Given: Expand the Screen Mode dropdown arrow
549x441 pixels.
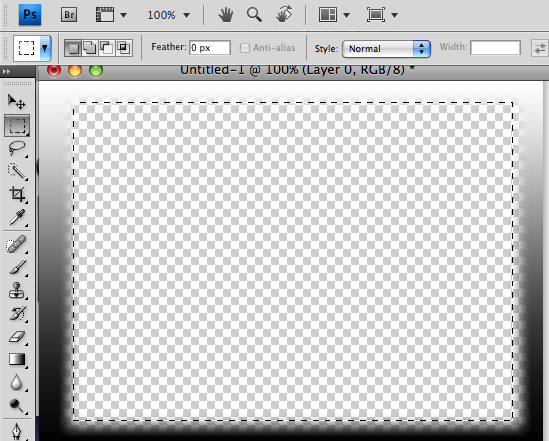Looking at the screenshot, I should [394, 15].
